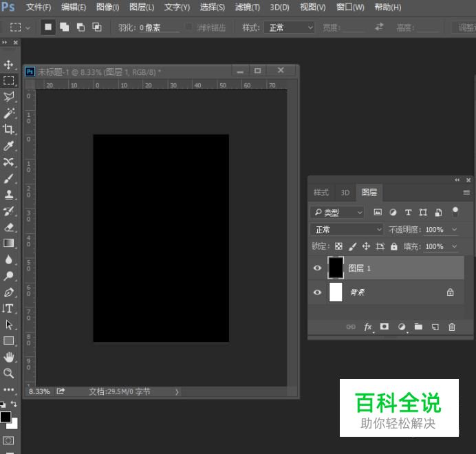Screen dimensions: 476x454
Task: Select the Zoom magnifier tool
Action: pos(9,373)
